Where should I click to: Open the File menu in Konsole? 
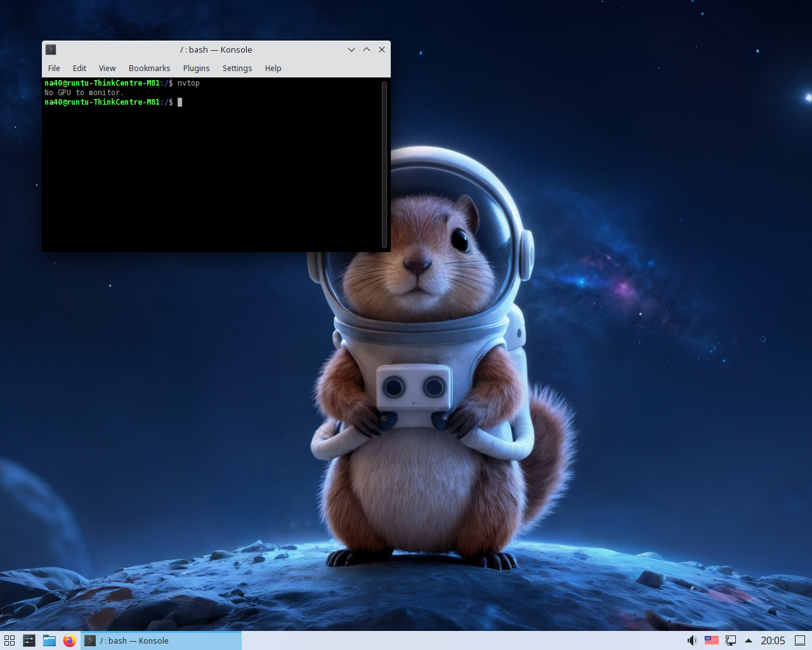tap(54, 68)
